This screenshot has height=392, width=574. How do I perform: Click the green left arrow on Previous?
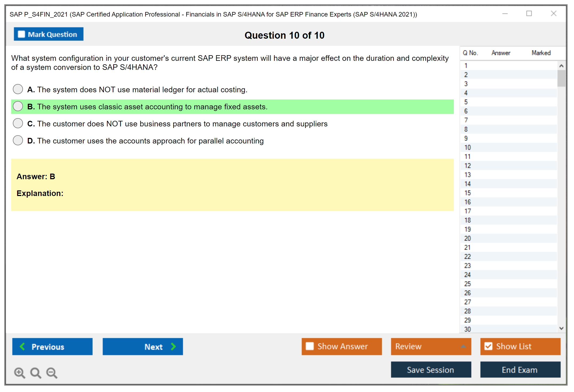23,346
